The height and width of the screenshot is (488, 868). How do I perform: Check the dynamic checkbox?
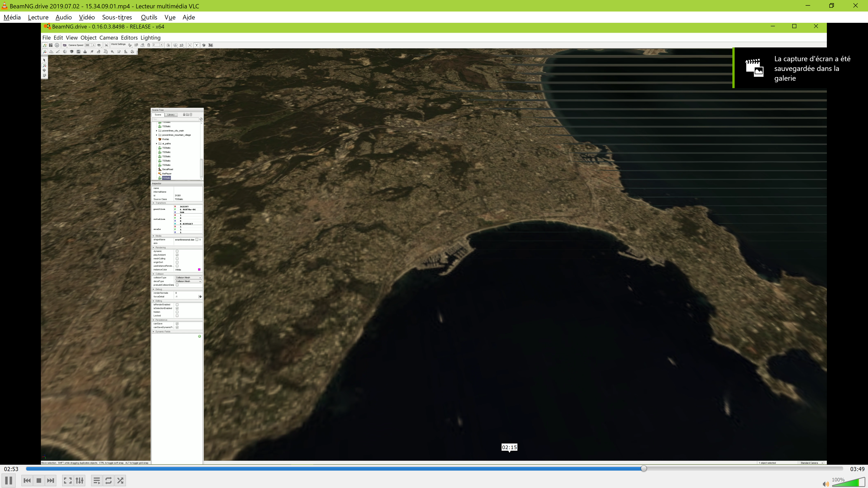tap(177, 251)
